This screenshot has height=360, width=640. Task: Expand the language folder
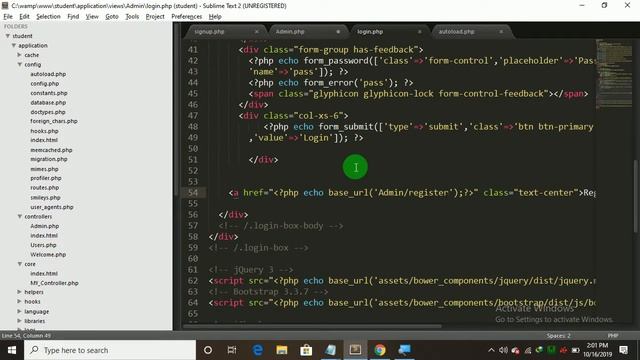[x=19, y=311]
